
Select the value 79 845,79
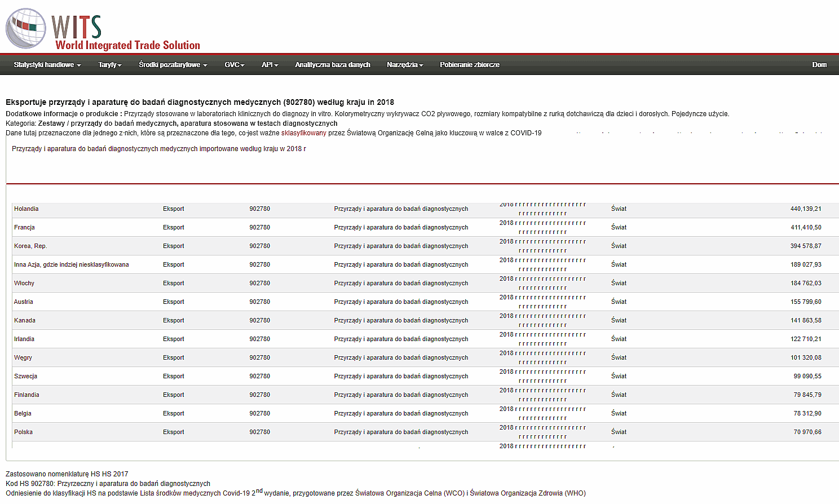(x=807, y=395)
